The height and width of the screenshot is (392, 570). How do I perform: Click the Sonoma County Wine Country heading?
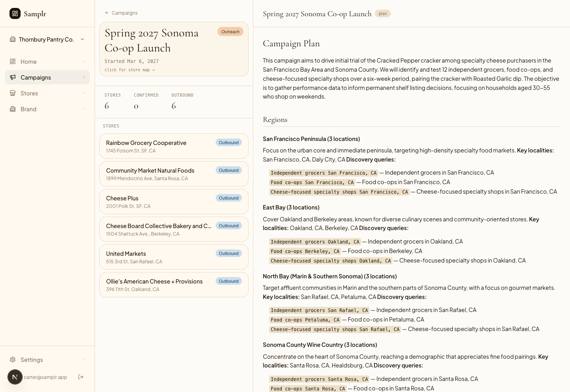[x=320, y=345]
